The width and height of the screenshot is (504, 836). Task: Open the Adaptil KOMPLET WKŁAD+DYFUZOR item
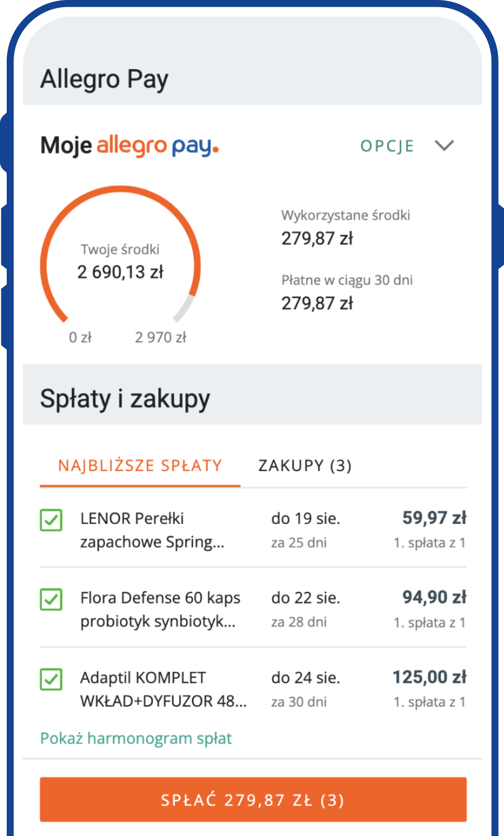[x=163, y=689]
